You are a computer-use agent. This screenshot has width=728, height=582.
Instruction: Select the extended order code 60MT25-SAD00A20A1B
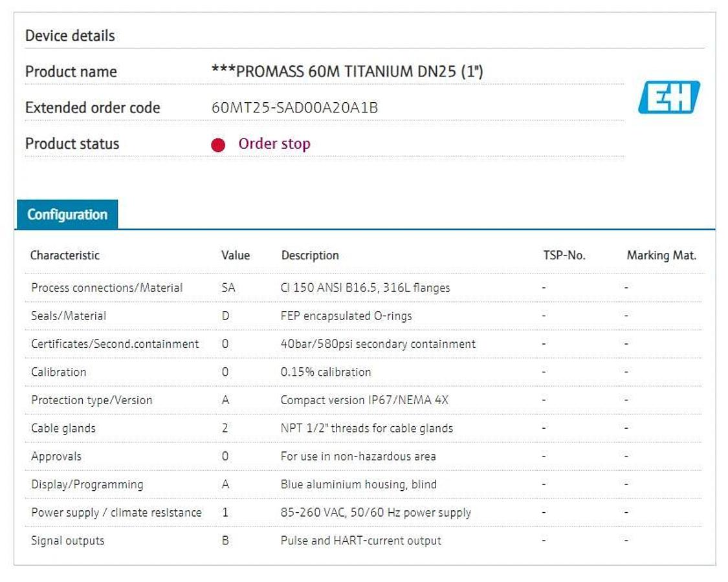[294, 108]
